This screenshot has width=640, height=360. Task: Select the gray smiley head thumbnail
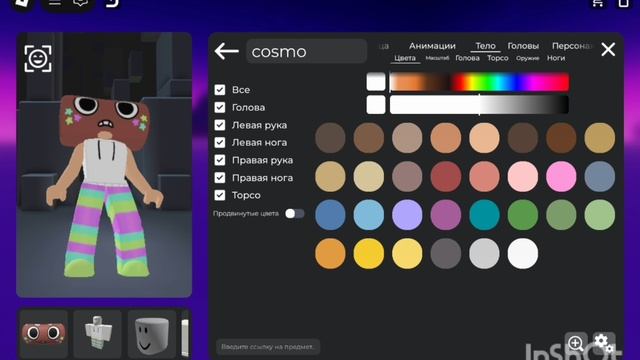click(x=152, y=333)
